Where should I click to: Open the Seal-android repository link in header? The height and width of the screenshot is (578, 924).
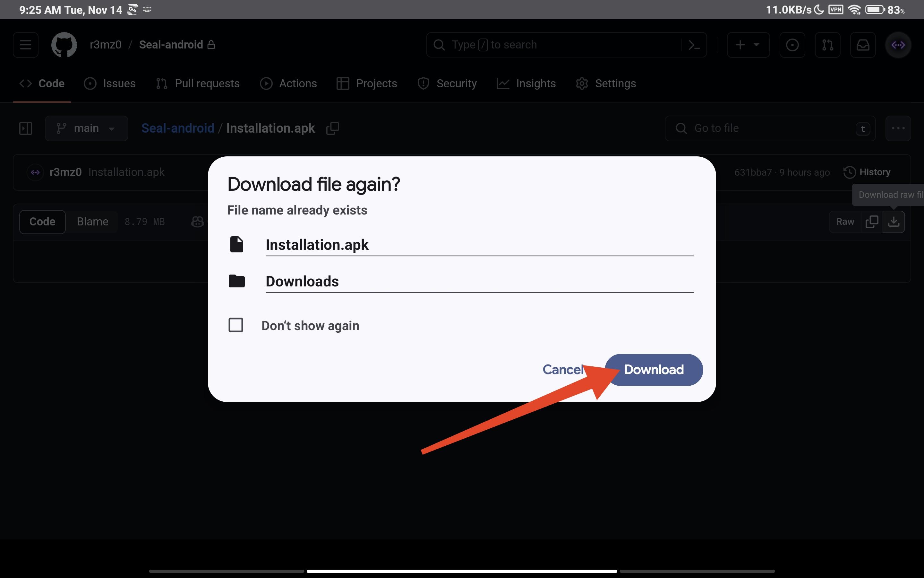[x=171, y=45]
